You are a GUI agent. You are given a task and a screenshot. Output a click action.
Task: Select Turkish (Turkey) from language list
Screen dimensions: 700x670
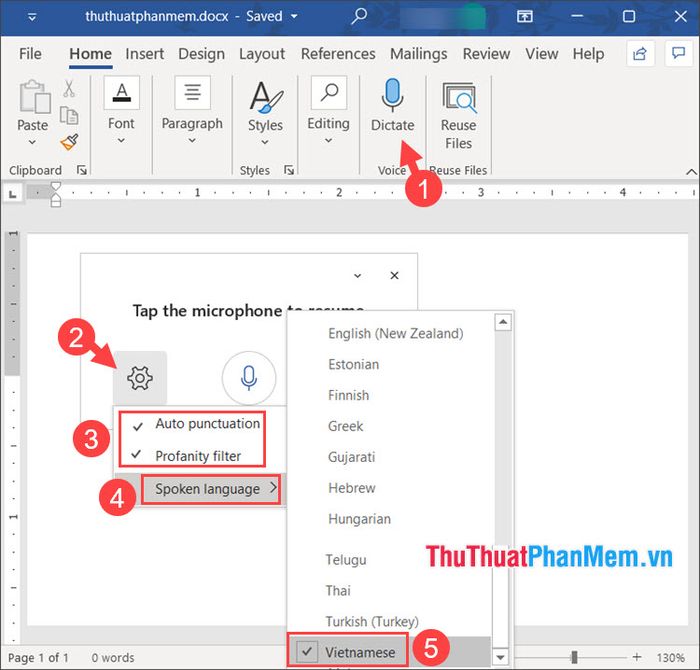[372, 621]
